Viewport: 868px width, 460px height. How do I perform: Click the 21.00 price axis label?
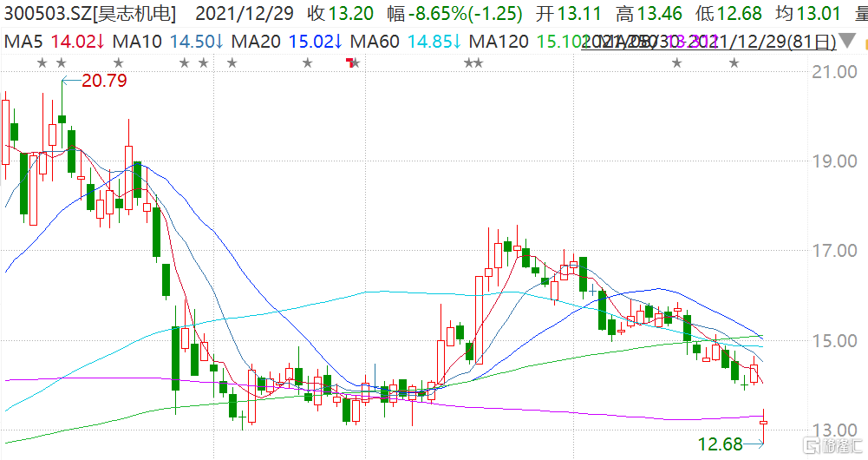834,71
